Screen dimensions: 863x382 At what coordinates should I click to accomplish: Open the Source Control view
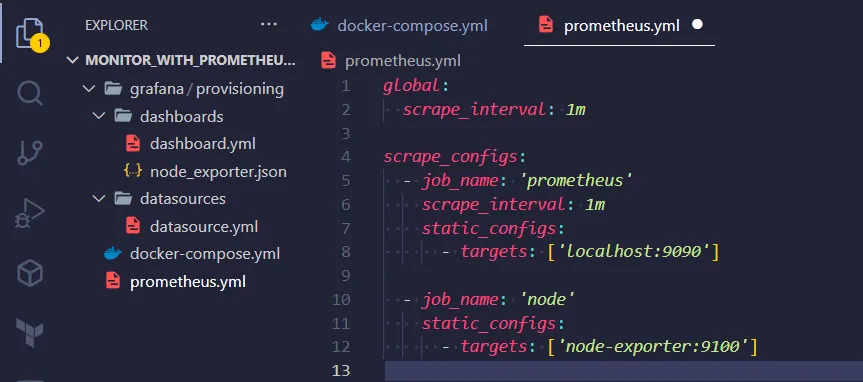tap(30, 153)
